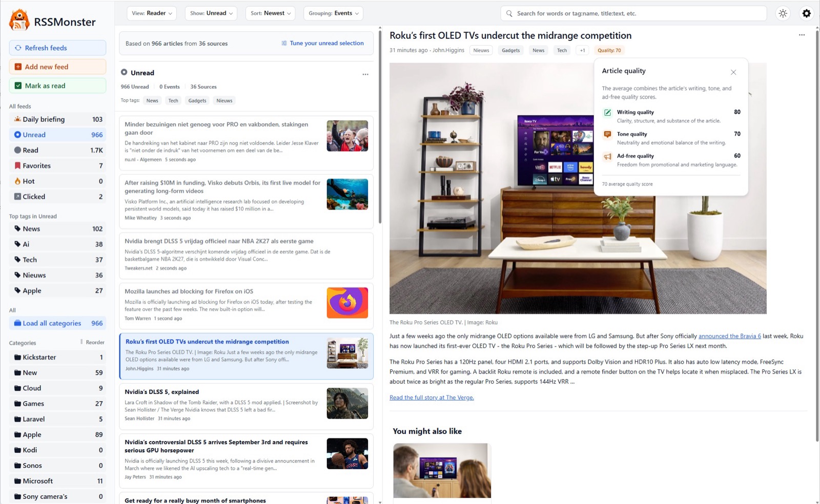Viewport: 820px width, 504px height.
Task: Click the Hot flame icon
Action: click(17, 181)
